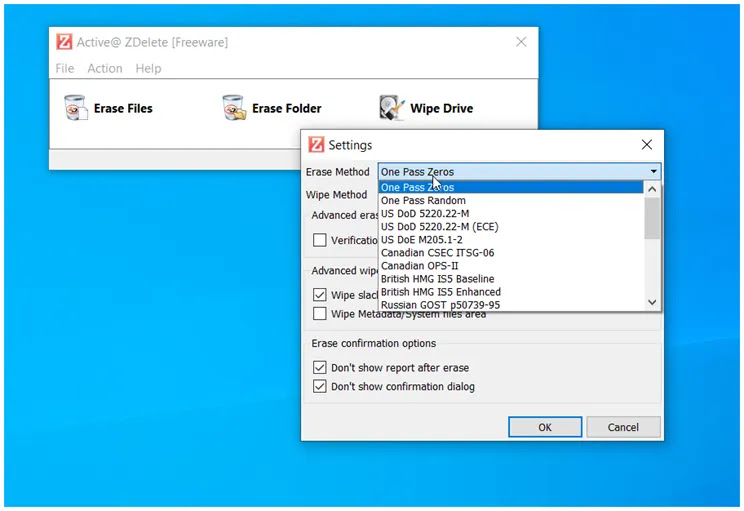Enable the Verification checkbox

(319, 240)
